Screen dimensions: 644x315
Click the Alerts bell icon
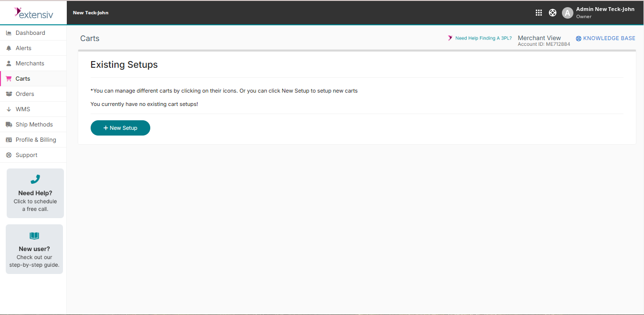(9, 48)
